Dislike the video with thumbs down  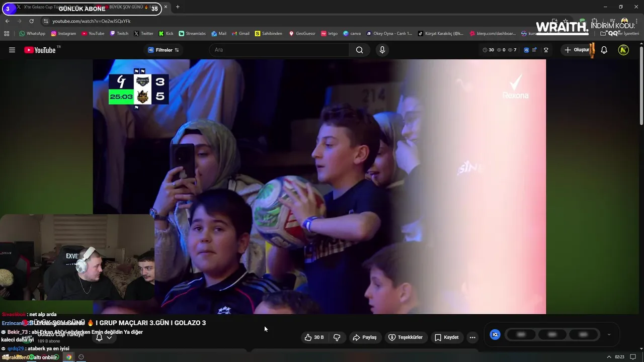pyautogui.click(x=337, y=337)
